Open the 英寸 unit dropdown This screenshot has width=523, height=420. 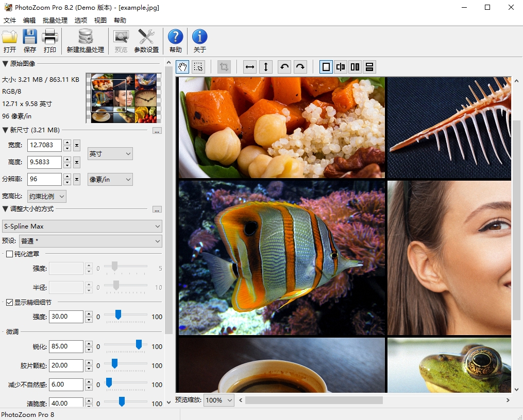pyautogui.click(x=110, y=153)
